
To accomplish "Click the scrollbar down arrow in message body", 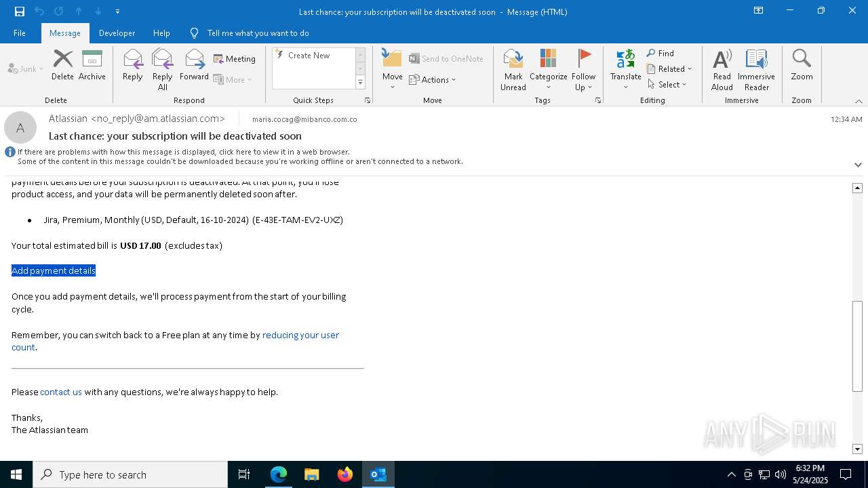I will click(857, 449).
